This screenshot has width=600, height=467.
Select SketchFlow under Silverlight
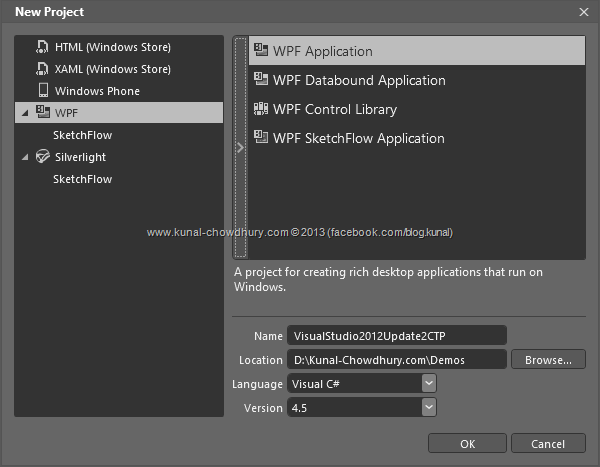pos(82,179)
